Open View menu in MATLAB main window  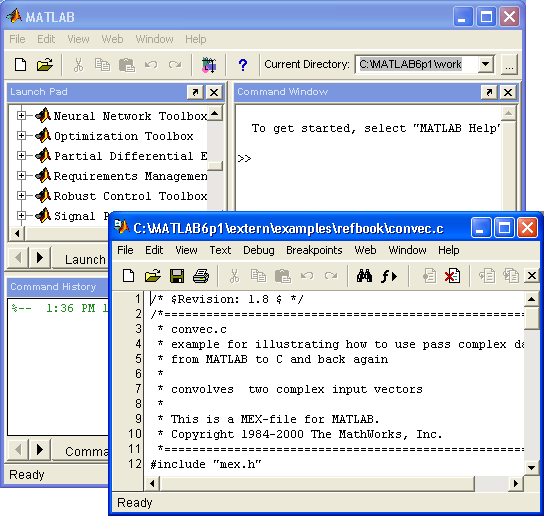click(x=78, y=39)
